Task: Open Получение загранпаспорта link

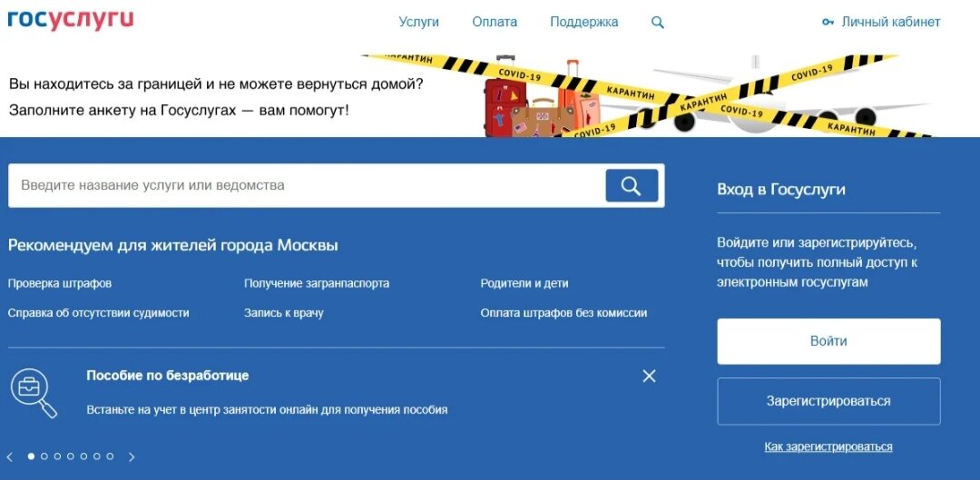Action: 317,283
